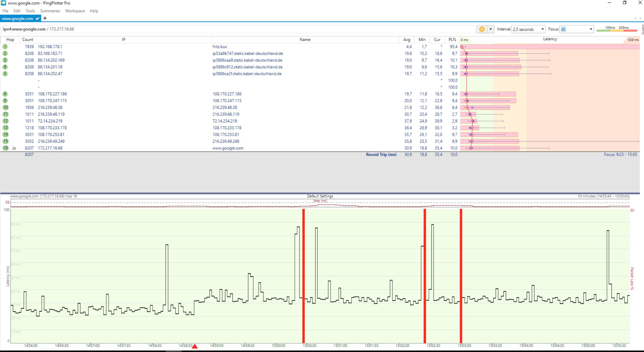Screen dimensions: 644x352
Task: Open the Help menu
Action: click(94, 11)
